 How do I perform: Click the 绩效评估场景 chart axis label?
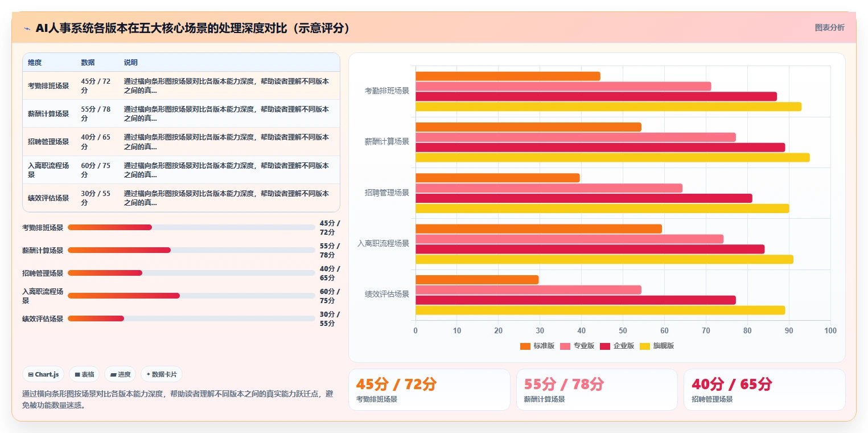[386, 295]
